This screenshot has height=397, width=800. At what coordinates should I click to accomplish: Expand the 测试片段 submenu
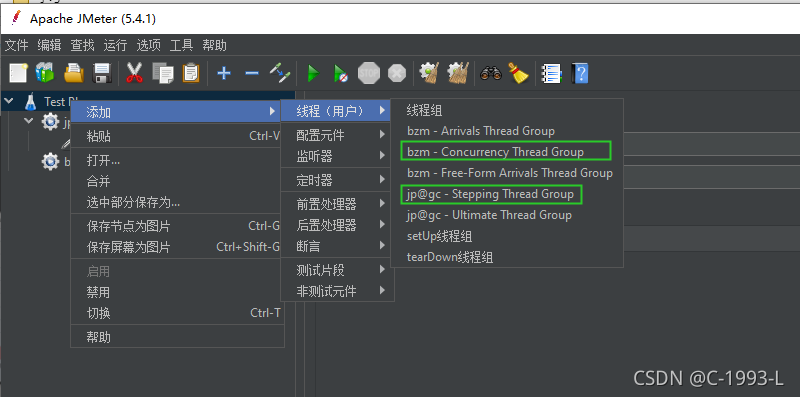[x=336, y=270]
